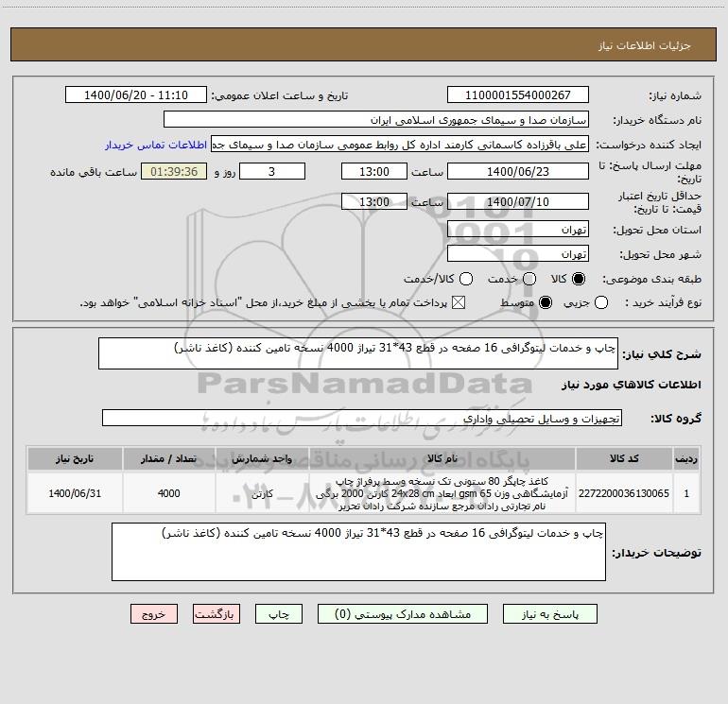Click the جزئیات اطلاعات نیاز header title
The image size is (728, 704).
pyautogui.click(x=645, y=45)
